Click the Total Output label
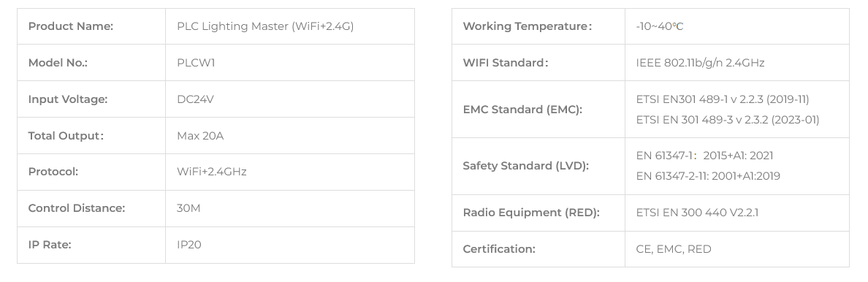Image resolution: width=868 pixels, height=282 pixels. pyautogui.click(x=66, y=136)
